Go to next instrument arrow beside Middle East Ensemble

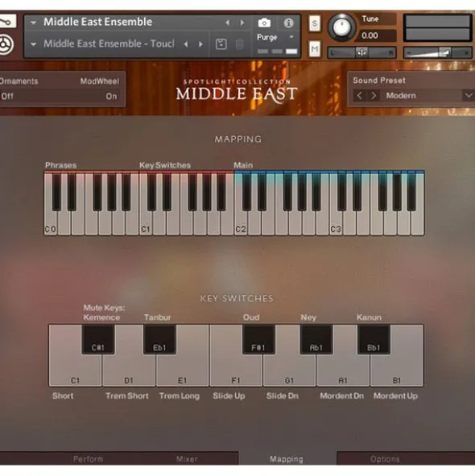tap(242, 23)
